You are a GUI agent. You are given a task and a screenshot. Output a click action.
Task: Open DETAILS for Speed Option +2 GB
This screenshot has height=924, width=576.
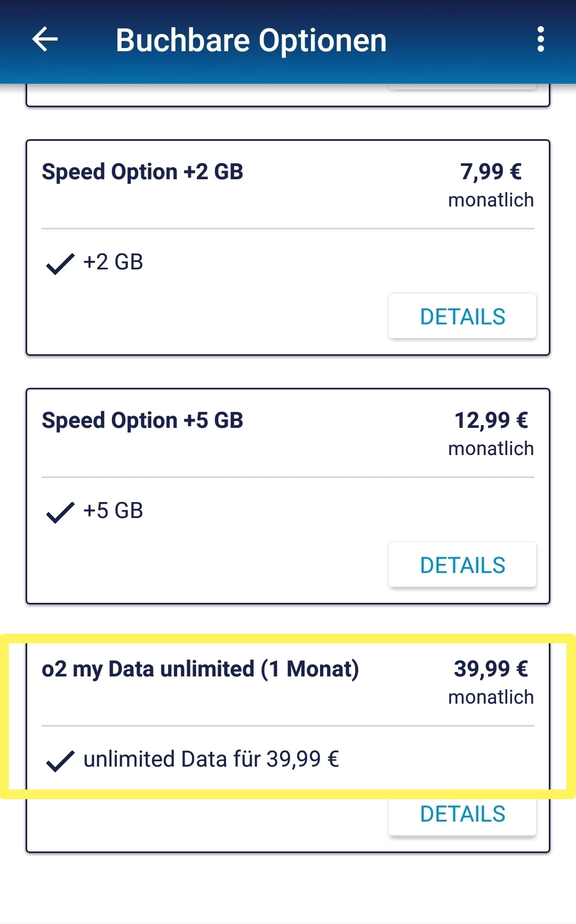pyautogui.click(x=462, y=316)
